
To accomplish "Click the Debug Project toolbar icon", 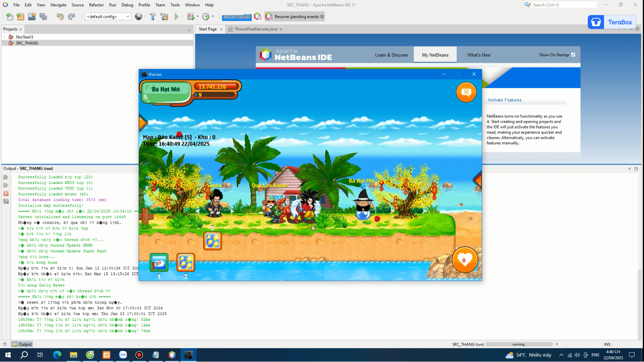I will pos(191,17).
